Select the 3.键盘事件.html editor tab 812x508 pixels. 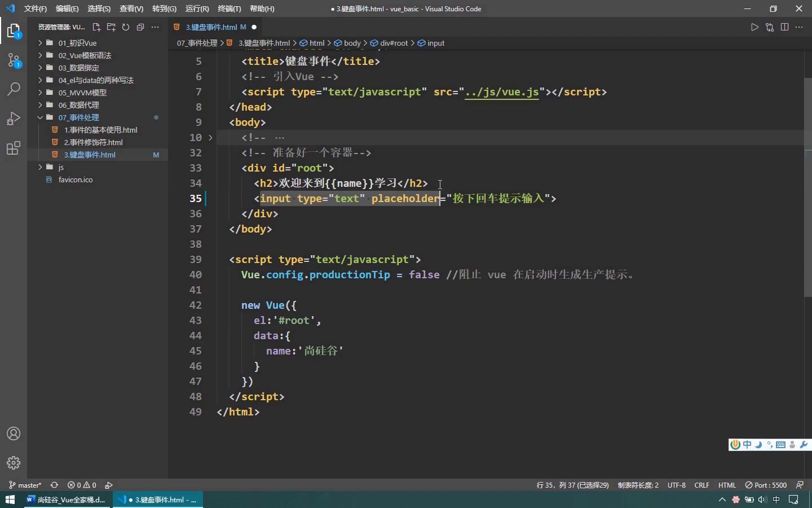(x=215, y=27)
